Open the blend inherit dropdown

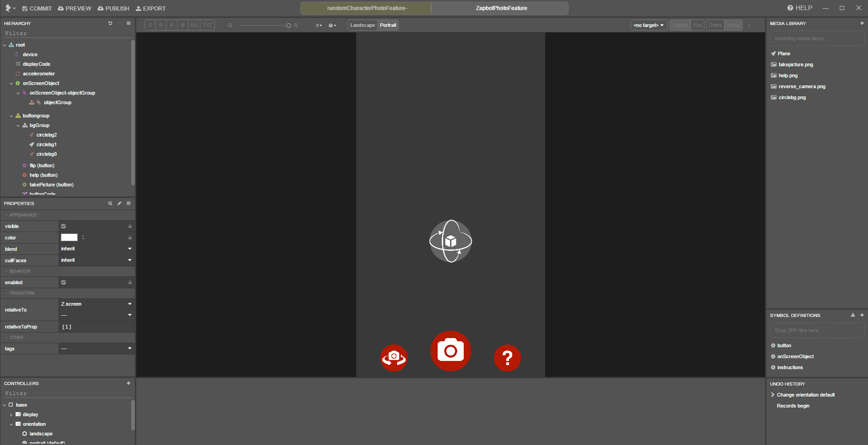tap(96, 249)
